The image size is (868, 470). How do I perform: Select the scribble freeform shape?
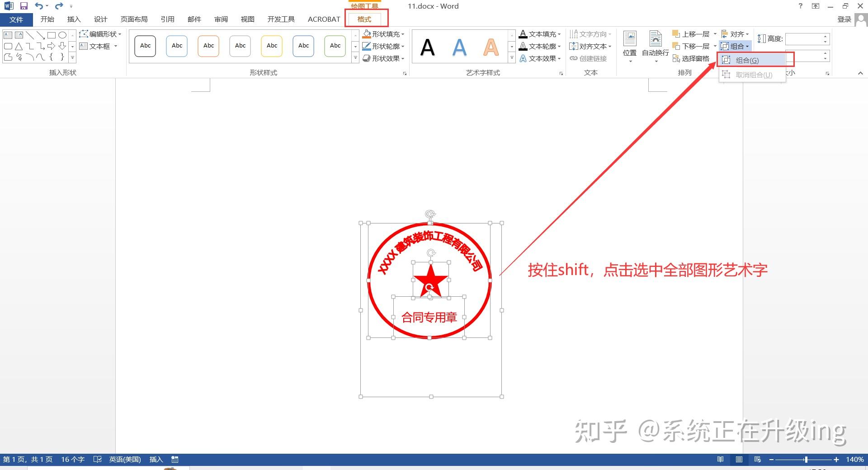[x=19, y=57]
